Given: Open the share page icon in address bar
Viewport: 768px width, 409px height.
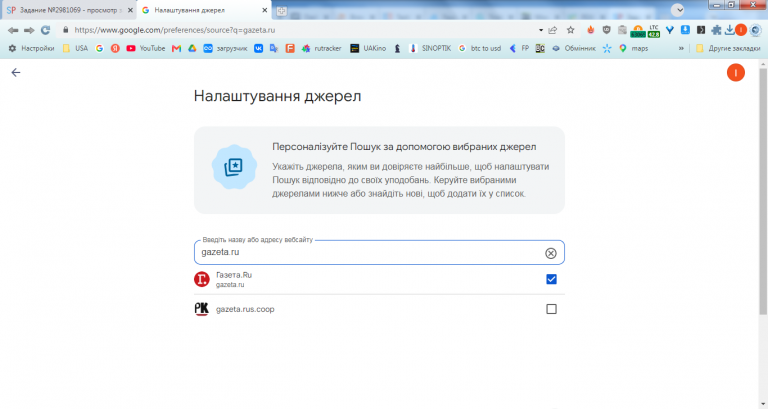Looking at the screenshot, I should tap(553, 30).
